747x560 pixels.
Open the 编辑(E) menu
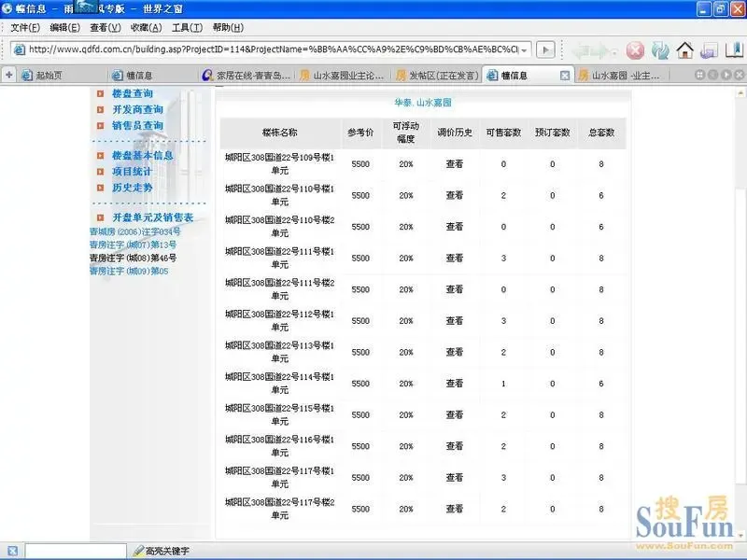64,28
